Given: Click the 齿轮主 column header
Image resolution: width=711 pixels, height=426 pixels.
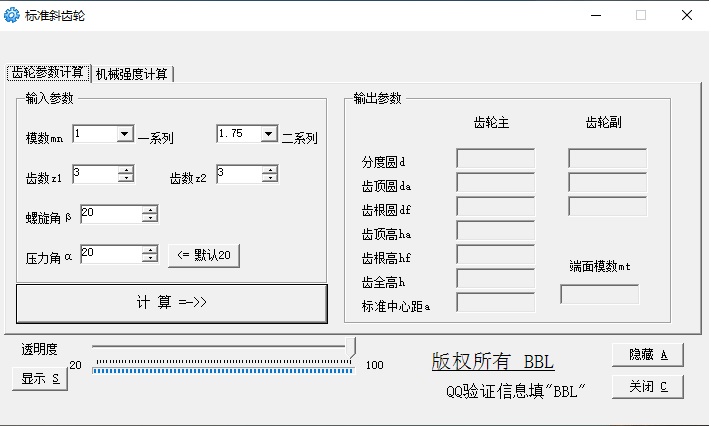Looking at the screenshot, I should coord(491,122).
